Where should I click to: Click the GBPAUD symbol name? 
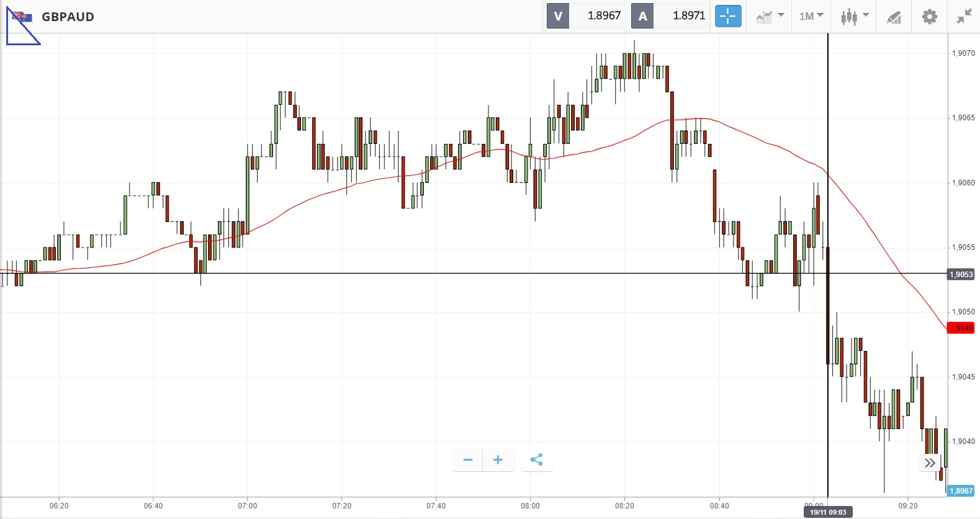tap(68, 17)
